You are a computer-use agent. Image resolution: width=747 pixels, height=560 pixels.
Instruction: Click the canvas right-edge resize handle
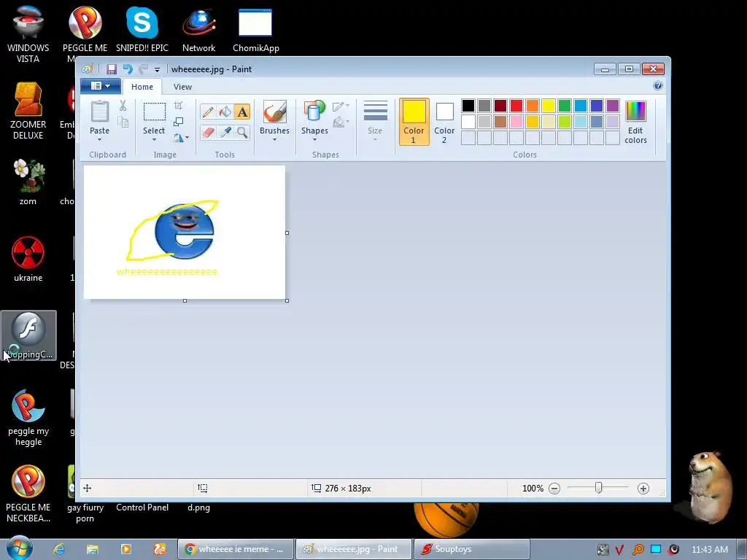pyautogui.click(x=287, y=233)
